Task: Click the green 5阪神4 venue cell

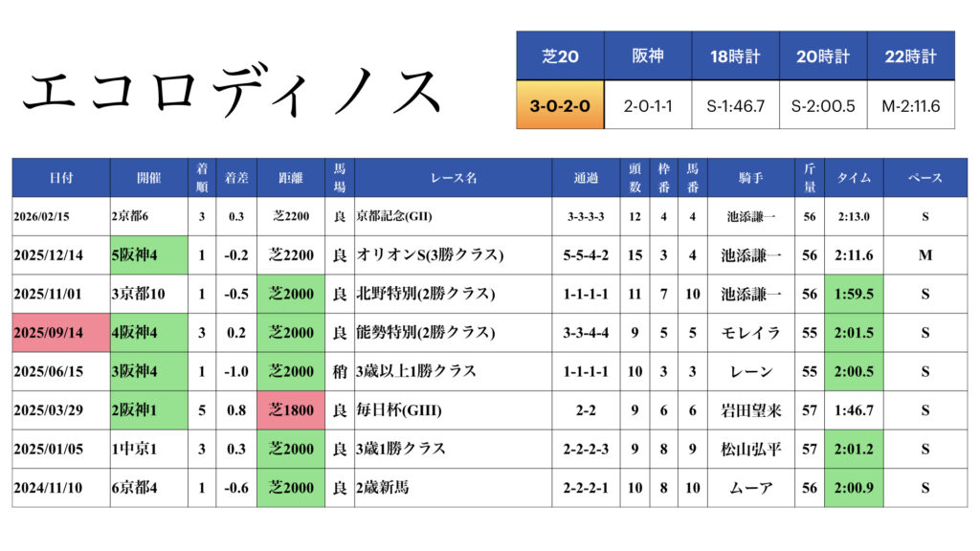Action: pyautogui.click(x=147, y=255)
